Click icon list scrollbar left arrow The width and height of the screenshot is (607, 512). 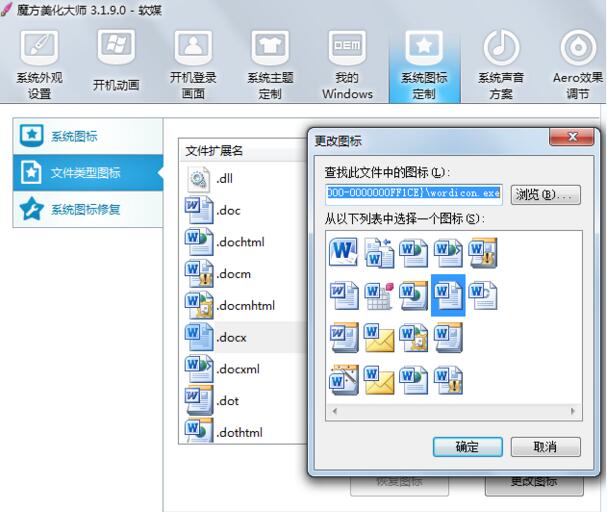[334, 411]
